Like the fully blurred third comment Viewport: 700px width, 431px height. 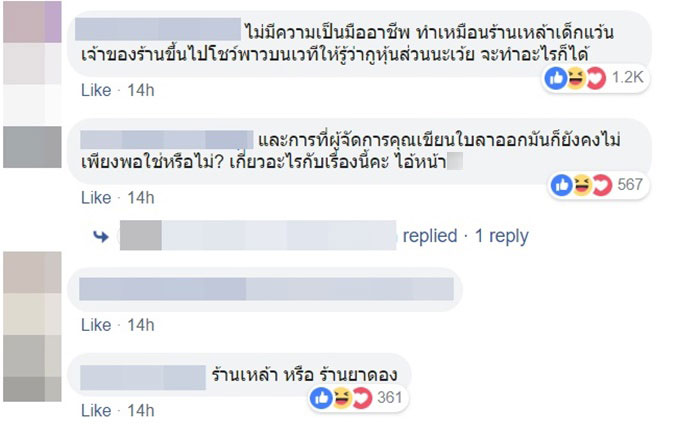95,325
